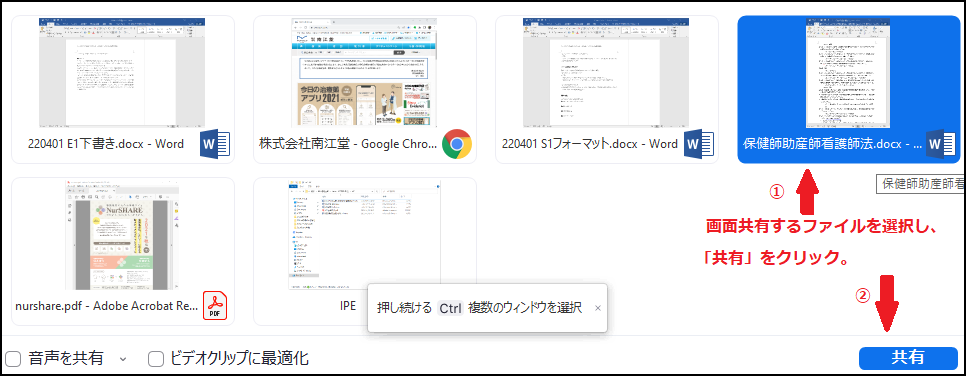The width and height of the screenshot is (966, 376).
Task: Click the ビデオクリップに最適化 label text
Action: pos(238,358)
